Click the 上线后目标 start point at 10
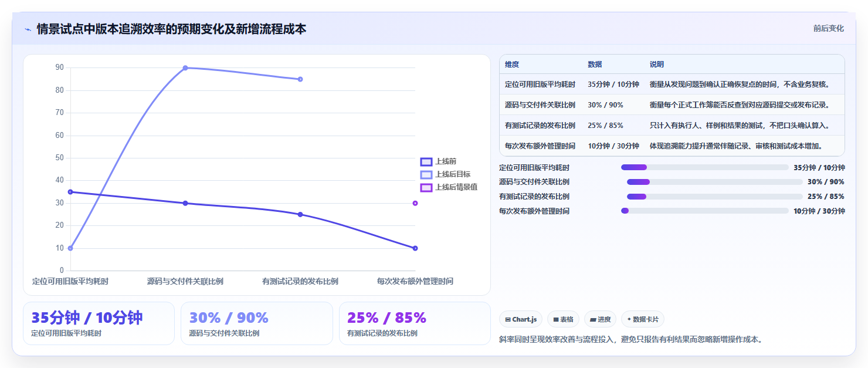The height and width of the screenshot is (368, 868). click(70, 248)
